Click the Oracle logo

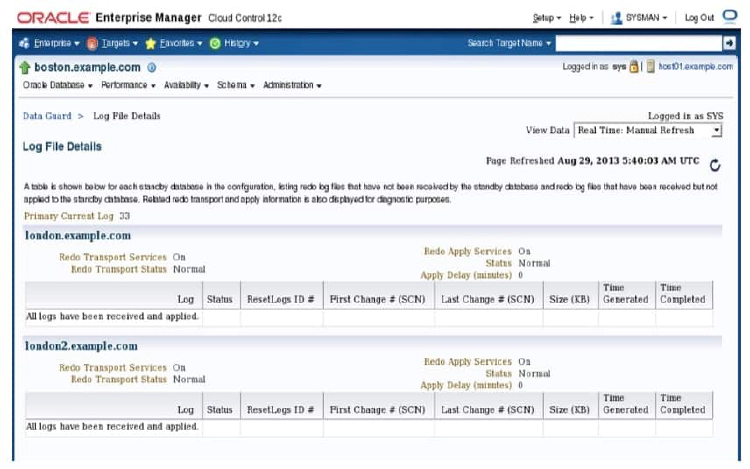pyautogui.click(x=53, y=18)
